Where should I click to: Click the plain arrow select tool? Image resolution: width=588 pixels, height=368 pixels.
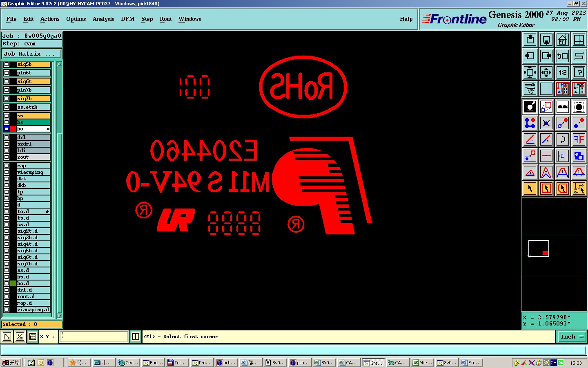[530, 188]
